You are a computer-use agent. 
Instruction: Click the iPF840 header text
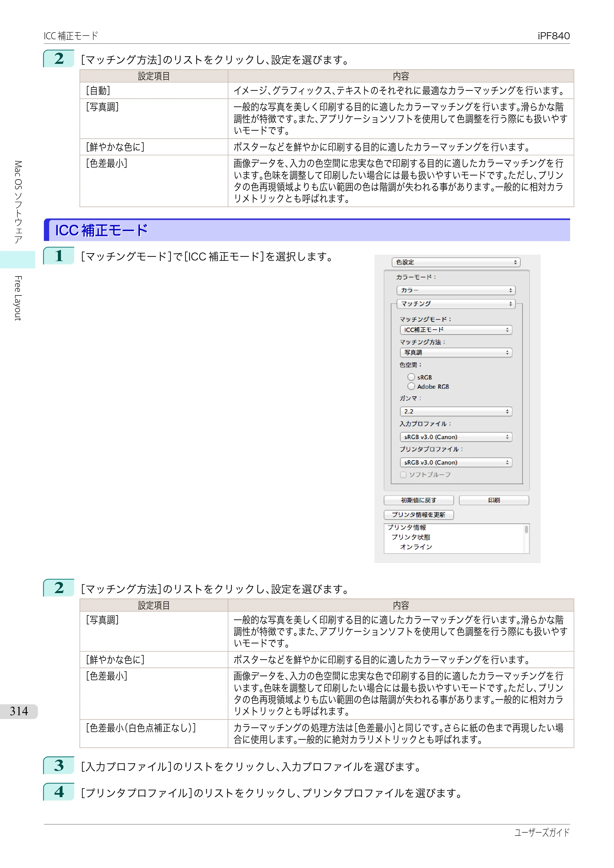point(554,36)
